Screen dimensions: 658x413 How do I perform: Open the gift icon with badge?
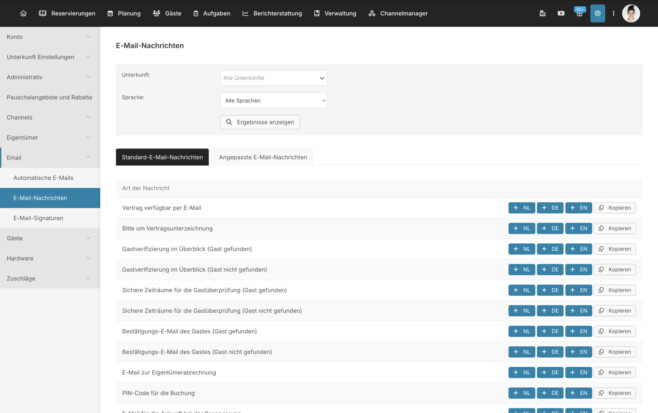click(x=579, y=13)
